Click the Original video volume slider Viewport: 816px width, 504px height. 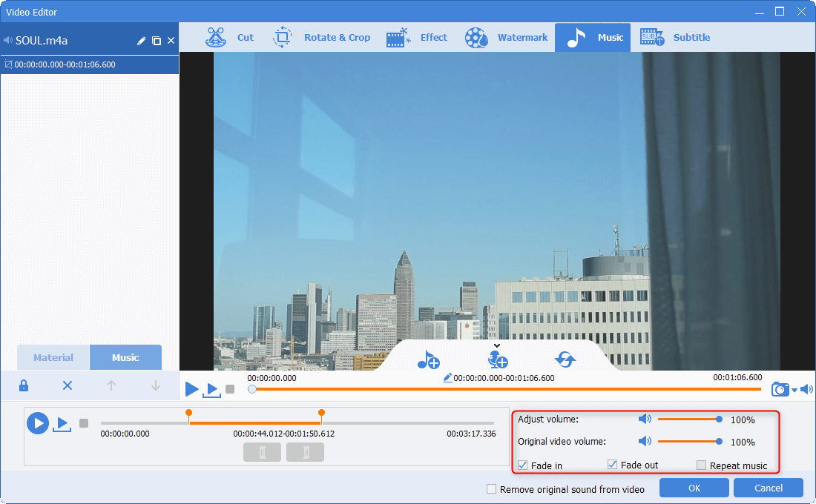pyautogui.click(x=690, y=442)
